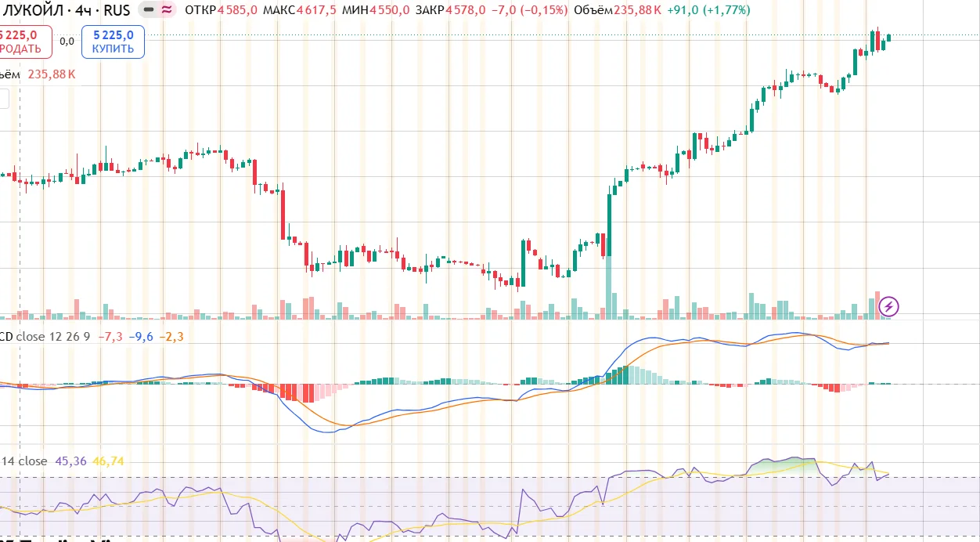Click the pink approximate-sign data icon
Screen dimensions: 980x542
click(167, 10)
